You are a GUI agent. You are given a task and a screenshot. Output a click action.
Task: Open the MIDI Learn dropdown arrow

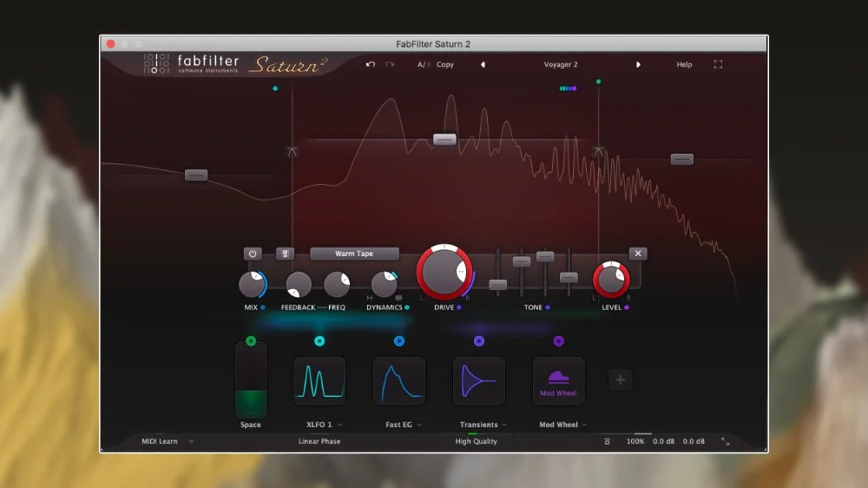coord(191,441)
